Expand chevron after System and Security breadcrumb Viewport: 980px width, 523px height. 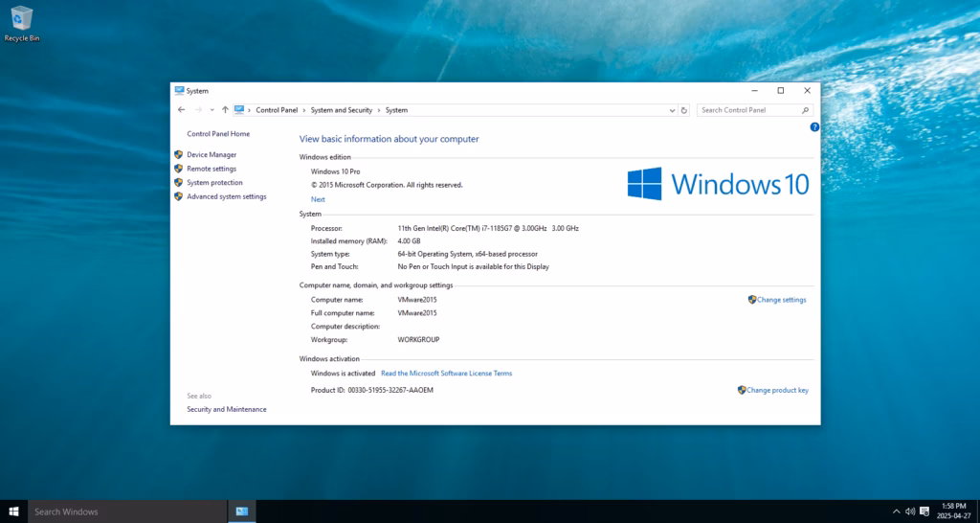tap(379, 110)
